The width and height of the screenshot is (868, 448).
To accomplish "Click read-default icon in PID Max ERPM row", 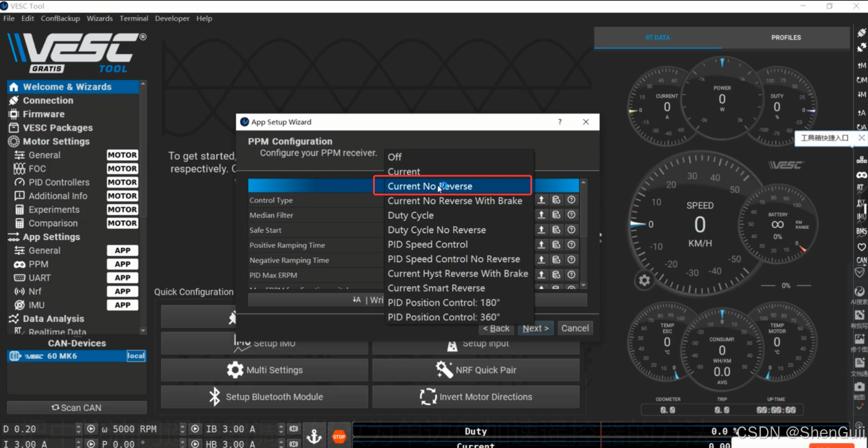I will coord(556,274).
